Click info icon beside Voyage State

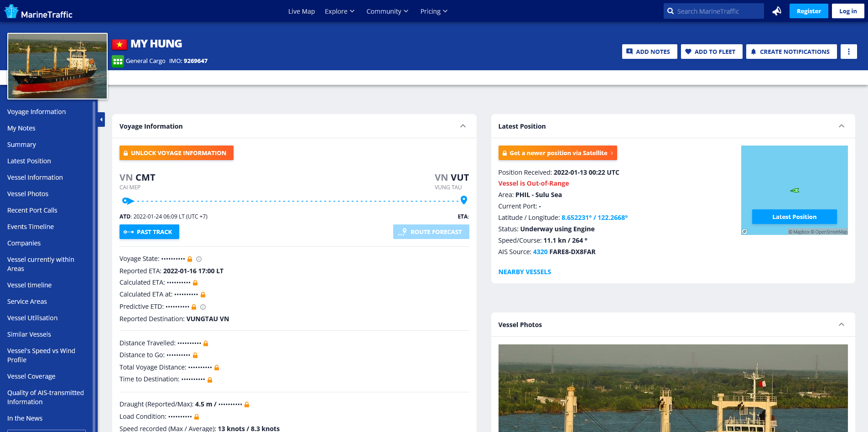tap(199, 259)
